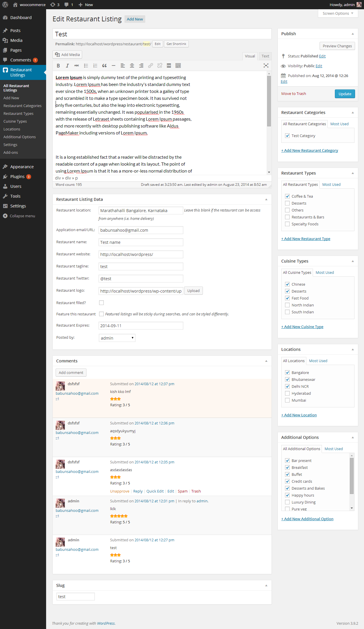The height and width of the screenshot is (629, 364).
Task: Collapse the admin sidebar menu
Action: 19,216
